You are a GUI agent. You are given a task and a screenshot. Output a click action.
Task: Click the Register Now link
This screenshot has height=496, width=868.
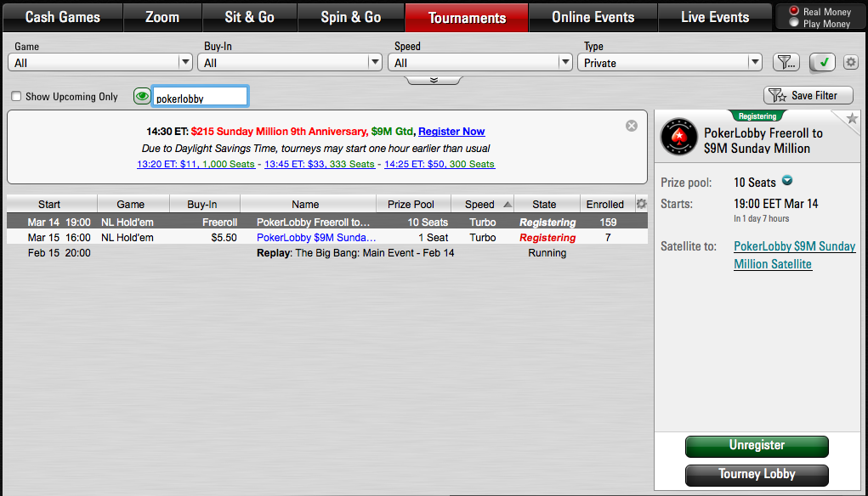coord(451,132)
